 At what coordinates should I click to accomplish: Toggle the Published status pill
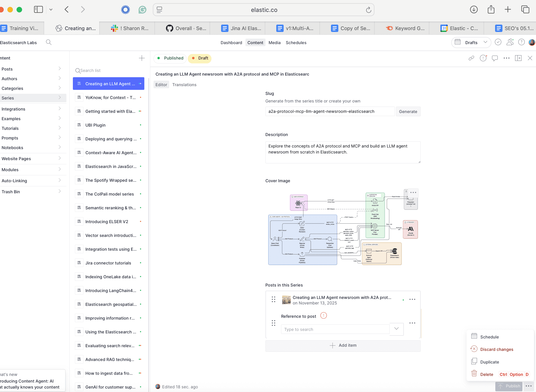[170, 58]
